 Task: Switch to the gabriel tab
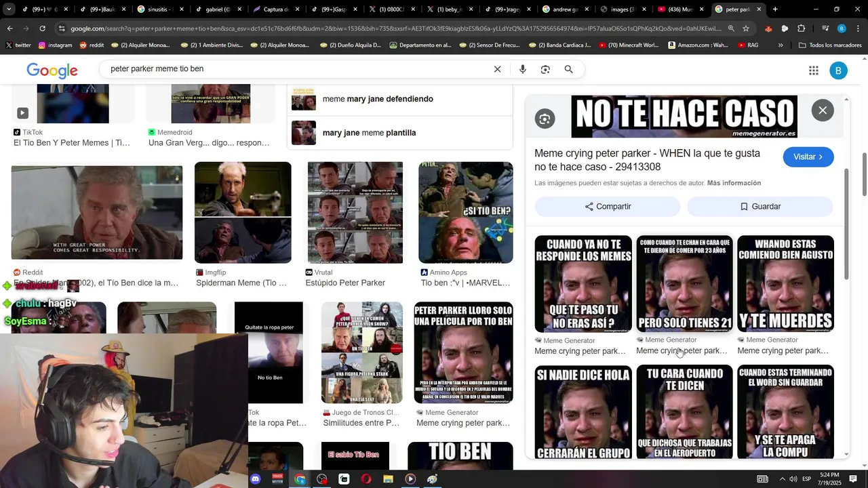click(x=218, y=9)
